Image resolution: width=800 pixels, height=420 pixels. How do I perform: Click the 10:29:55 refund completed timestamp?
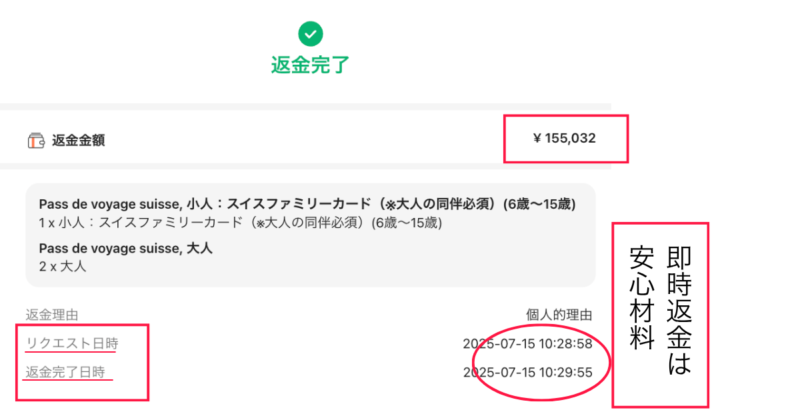[x=528, y=373]
